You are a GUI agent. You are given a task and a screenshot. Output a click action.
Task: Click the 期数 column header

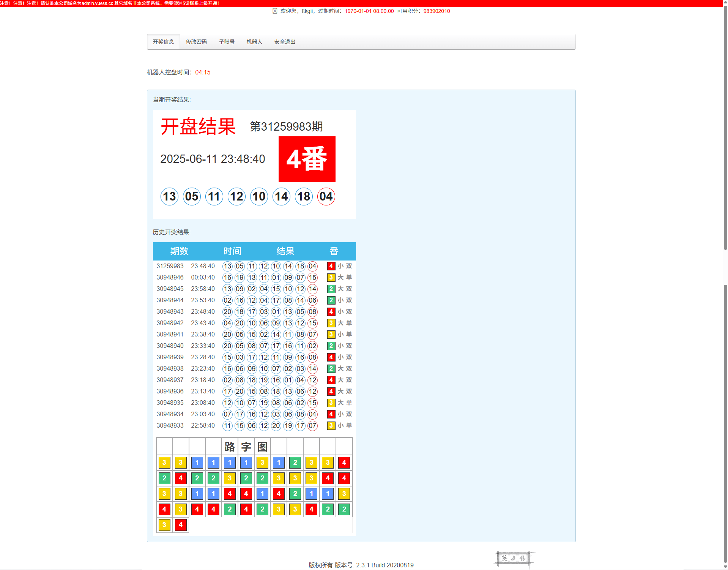[x=179, y=251]
